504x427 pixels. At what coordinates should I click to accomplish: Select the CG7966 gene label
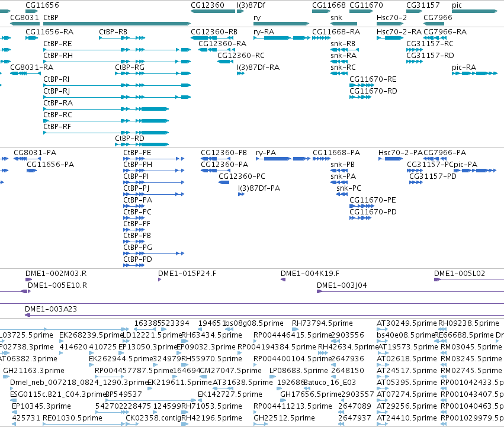click(438, 17)
